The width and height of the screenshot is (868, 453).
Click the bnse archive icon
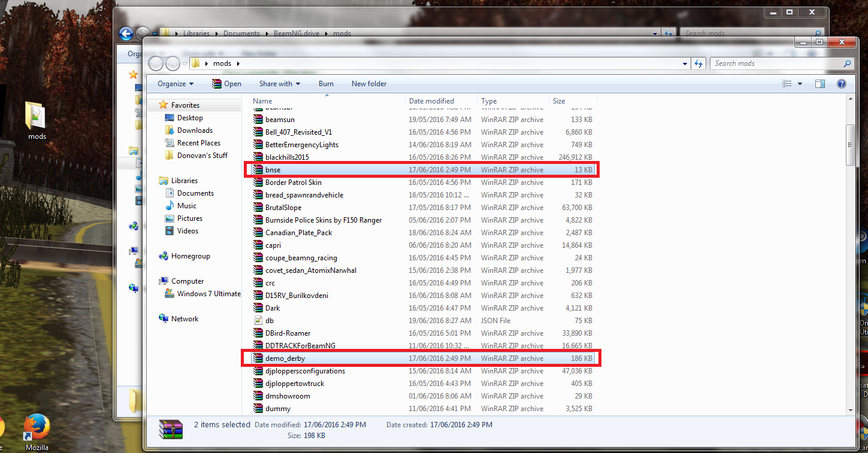258,170
